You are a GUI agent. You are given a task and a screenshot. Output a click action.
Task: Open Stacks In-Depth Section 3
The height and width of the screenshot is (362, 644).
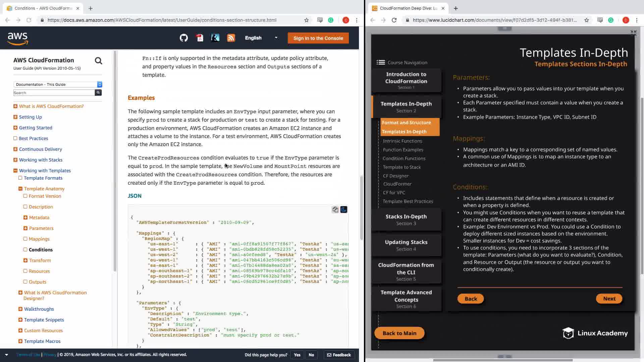pyautogui.click(x=406, y=220)
